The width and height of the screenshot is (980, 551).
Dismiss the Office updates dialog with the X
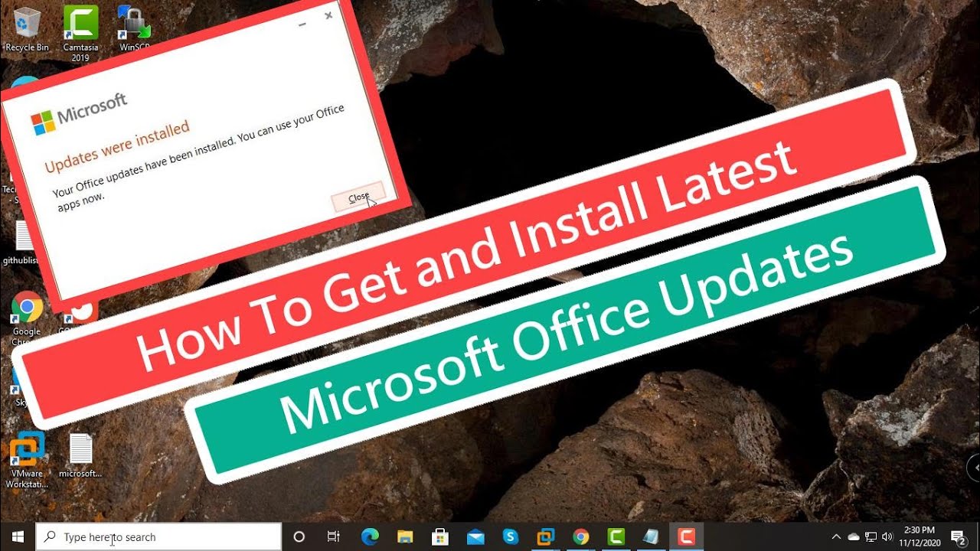point(328,15)
